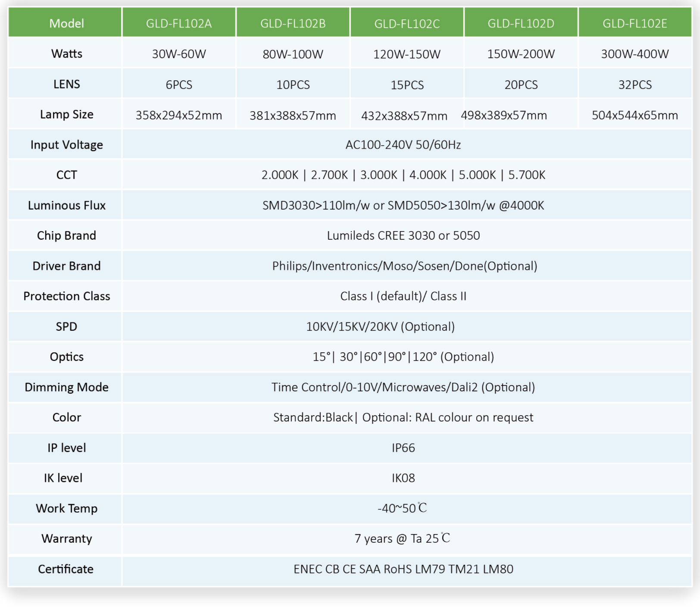Select the 7 years warranty value

tap(402, 539)
